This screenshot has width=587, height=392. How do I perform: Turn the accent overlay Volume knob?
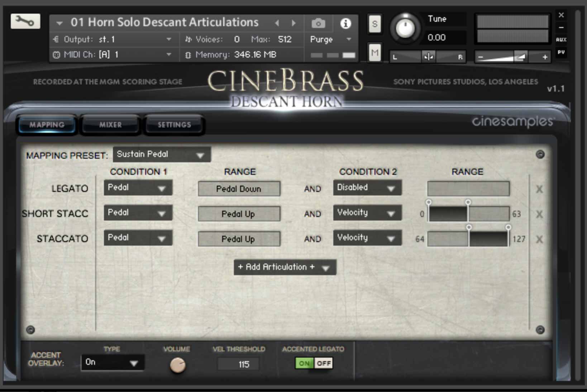click(177, 364)
